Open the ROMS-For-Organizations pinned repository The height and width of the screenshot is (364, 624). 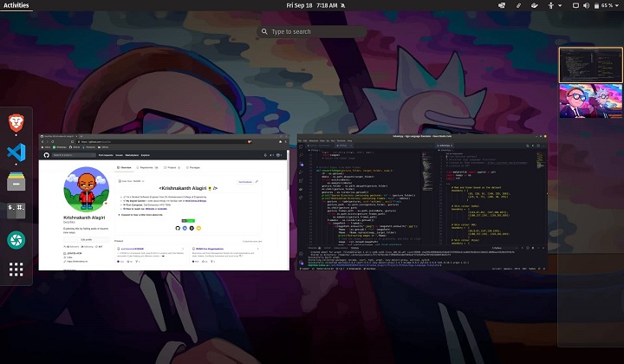coord(210,249)
